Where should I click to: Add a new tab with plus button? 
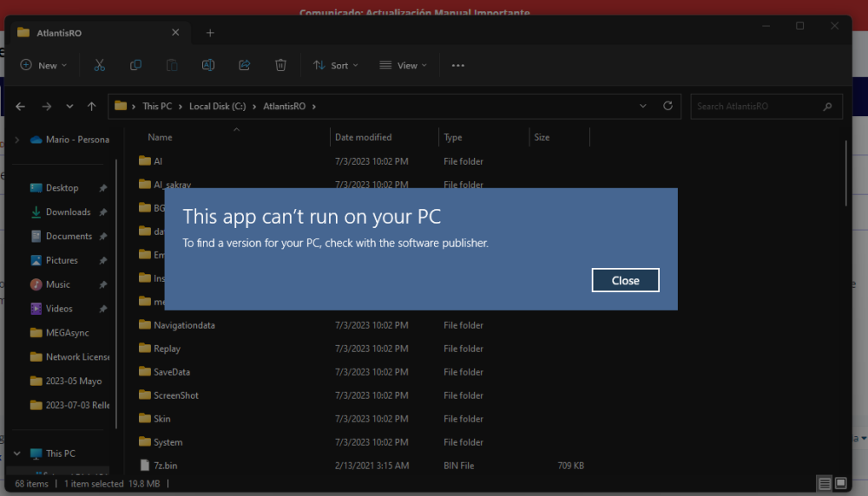click(210, 33)
